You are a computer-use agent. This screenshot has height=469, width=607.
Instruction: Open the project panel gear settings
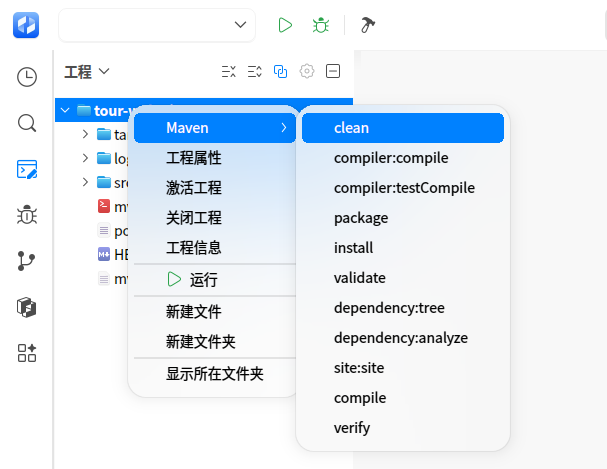point(307,71)
